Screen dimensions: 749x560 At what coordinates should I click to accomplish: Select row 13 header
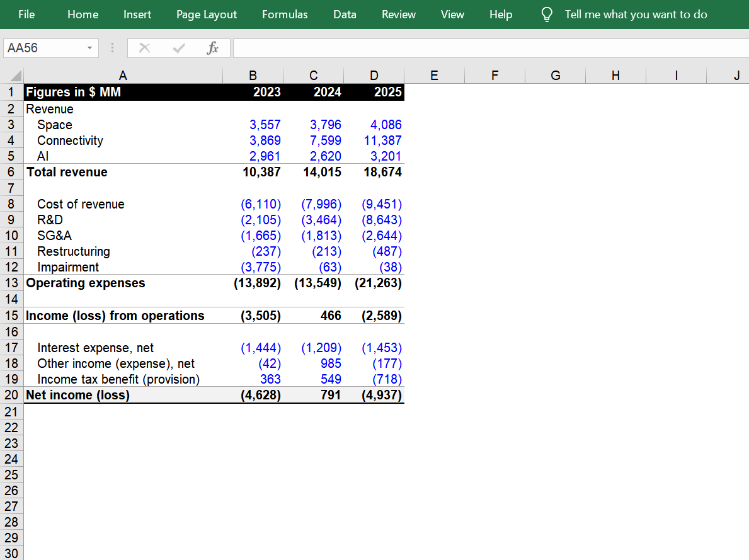[x=11, y=283]
